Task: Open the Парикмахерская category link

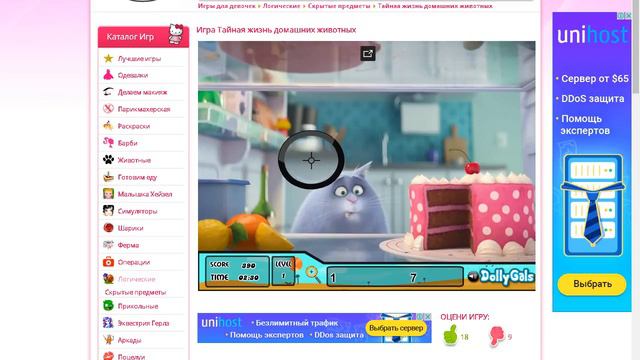Action: pos(144,109)
